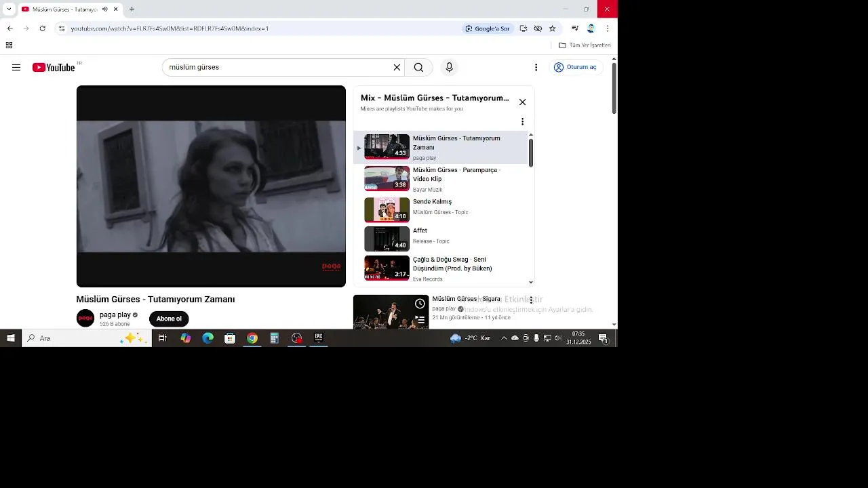
Task: Reload the page with refresh icon
Action: (42, 28)
